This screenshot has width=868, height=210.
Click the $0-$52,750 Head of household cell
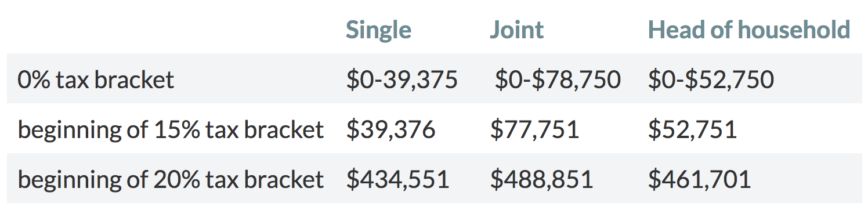click(711, 79)
